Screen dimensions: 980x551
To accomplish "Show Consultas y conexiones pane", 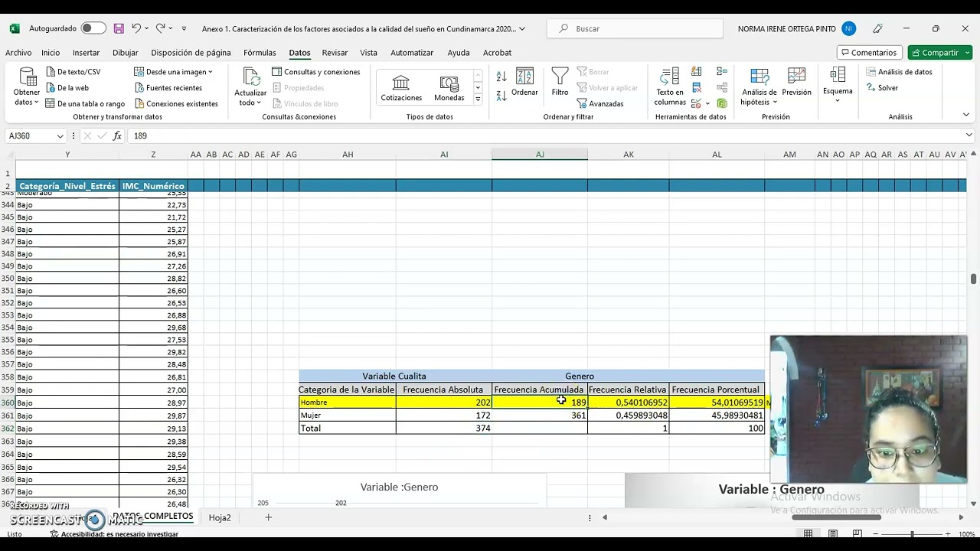I will (x=316, y=72).
